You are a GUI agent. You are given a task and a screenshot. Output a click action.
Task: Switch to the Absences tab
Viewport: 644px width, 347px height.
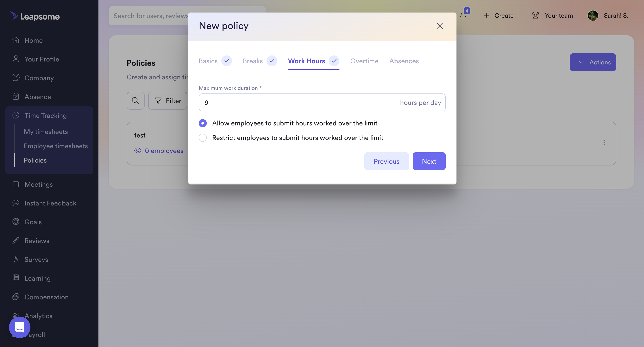point(404,61)
